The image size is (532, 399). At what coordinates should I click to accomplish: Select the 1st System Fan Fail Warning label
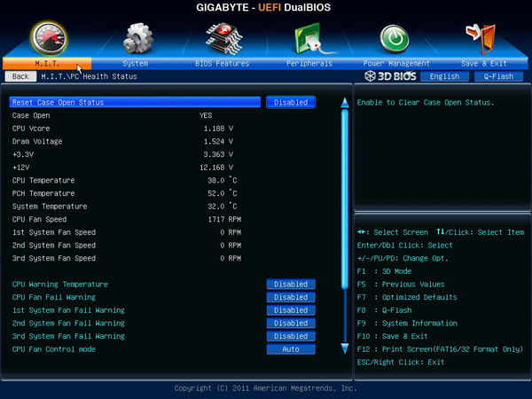pyautogui.click(x=68, y=310)
